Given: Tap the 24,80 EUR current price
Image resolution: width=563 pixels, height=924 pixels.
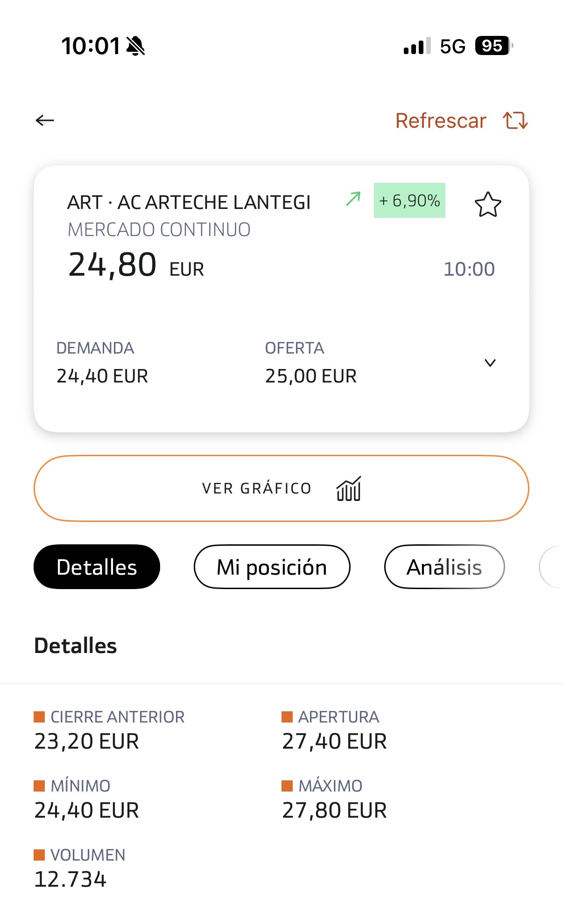Looking at the screenshot, I should coord(136,265).
